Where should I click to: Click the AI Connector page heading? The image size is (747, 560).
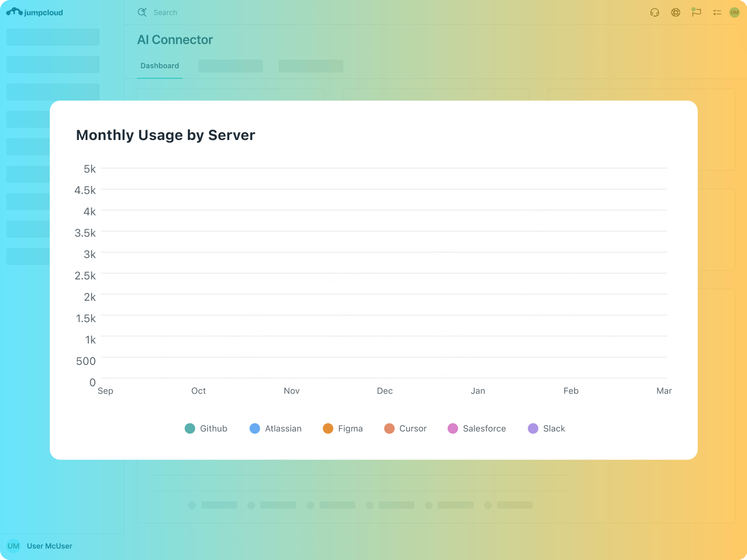175,40
